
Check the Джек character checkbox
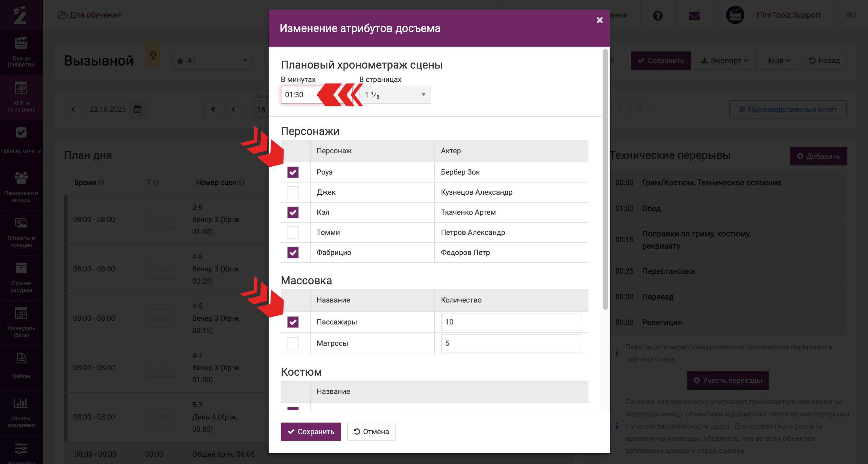293,192
